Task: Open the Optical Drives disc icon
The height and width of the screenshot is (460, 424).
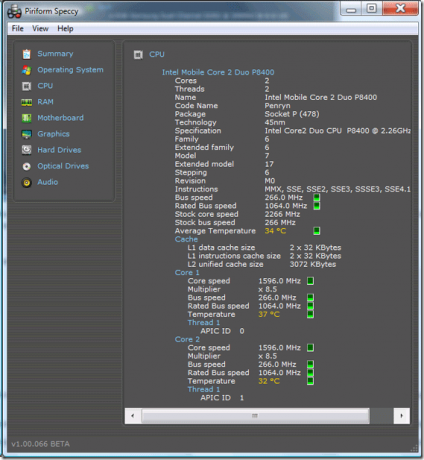Action: click(x=27, y=166)
